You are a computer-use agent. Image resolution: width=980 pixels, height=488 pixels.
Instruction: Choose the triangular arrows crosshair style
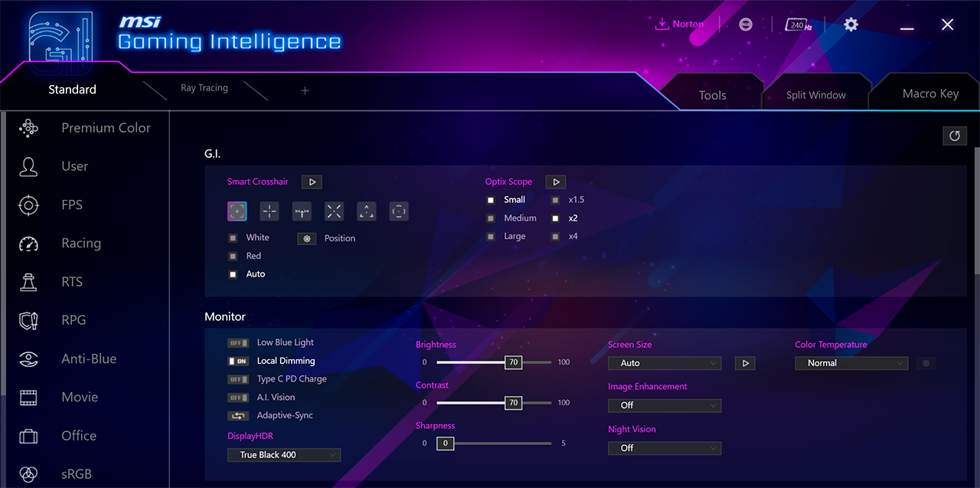coord(367,211)
